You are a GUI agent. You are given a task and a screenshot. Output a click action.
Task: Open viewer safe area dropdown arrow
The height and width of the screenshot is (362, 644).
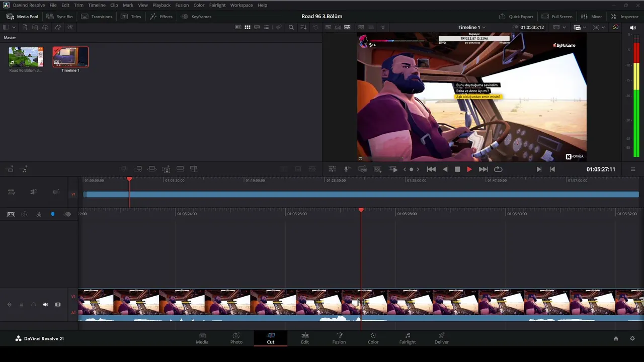[564, 27]
